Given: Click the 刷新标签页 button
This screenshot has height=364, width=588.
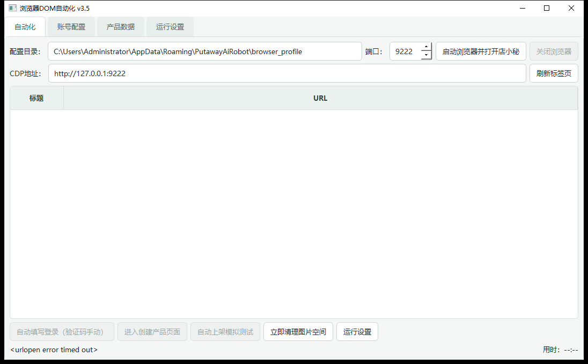Looking at the screenshot, I should click(x=554, y=73).
